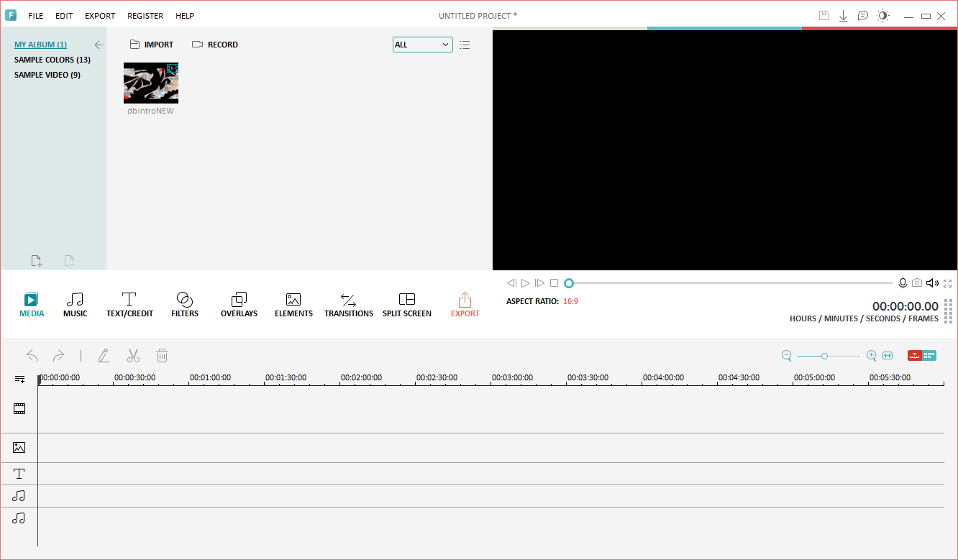Open the REGISTER menu

tap(145, 16)
